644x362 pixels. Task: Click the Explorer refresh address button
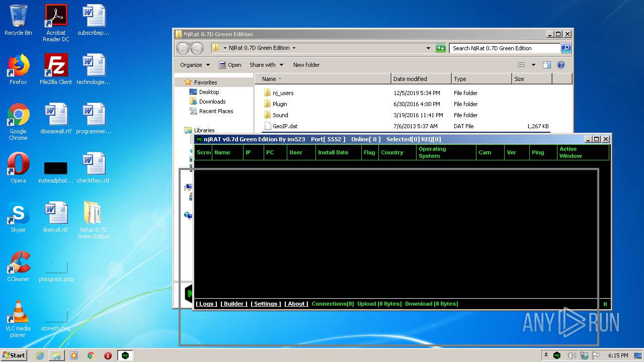tap(441, 48)
